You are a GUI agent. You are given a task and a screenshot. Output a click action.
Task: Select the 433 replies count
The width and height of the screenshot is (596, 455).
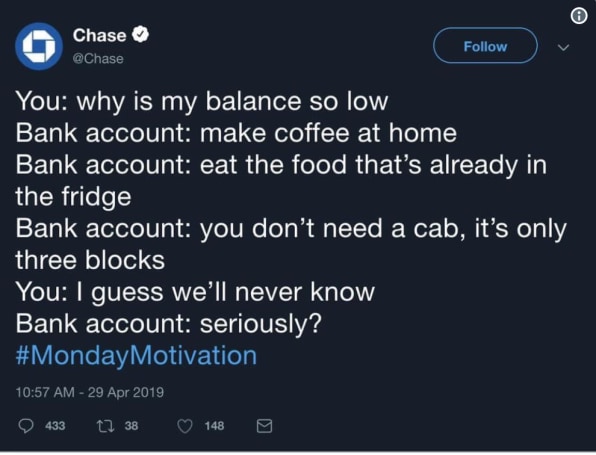pos(55,425)
